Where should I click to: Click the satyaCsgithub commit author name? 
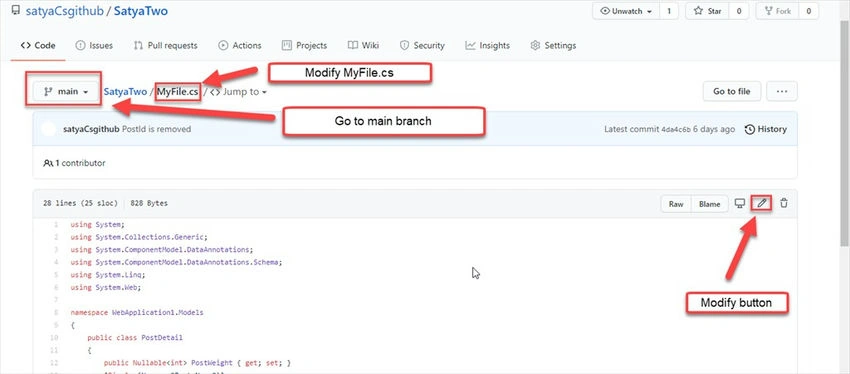point(92,130)
